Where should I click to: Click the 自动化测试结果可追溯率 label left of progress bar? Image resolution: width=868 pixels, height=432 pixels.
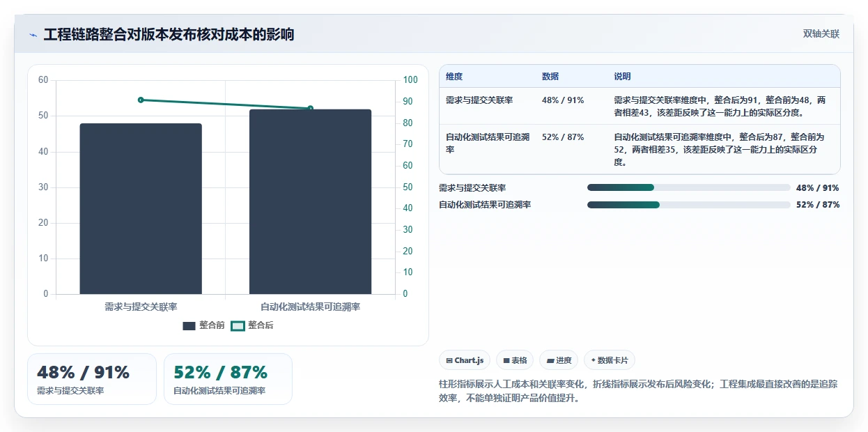[x=485, y=205]
